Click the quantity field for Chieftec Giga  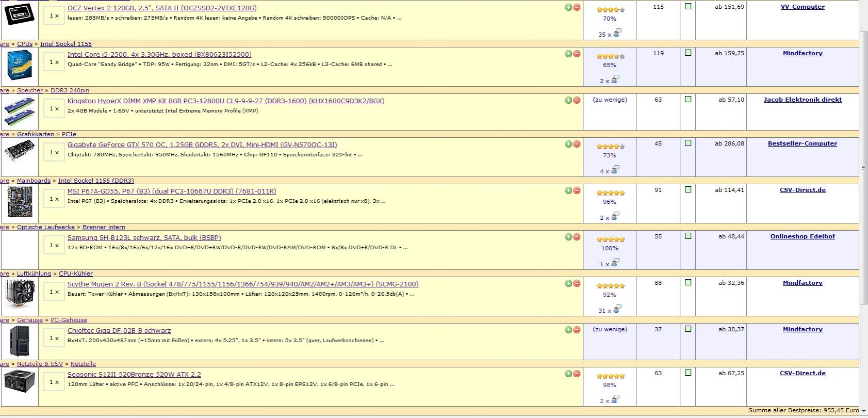pyautogui.click(x=54, y=339)
